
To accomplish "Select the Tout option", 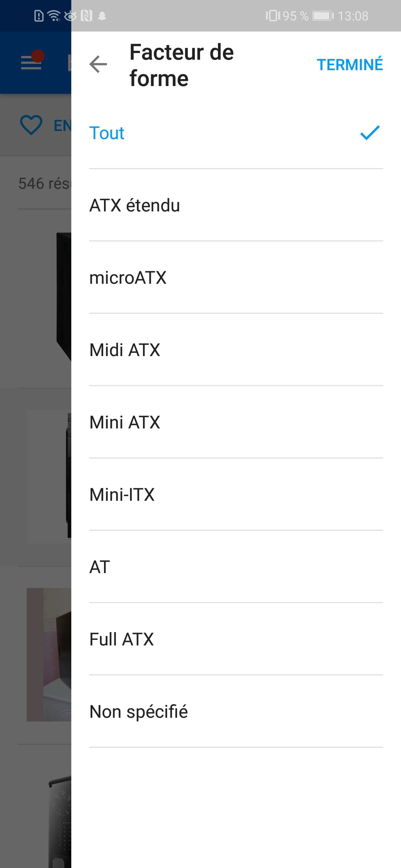I will (107, 133).
